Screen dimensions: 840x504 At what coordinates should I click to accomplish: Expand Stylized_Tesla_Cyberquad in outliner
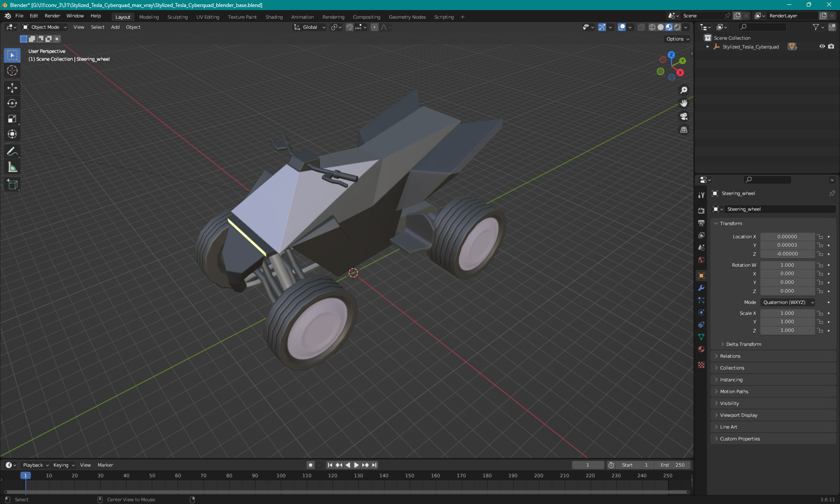click(707, 46)
